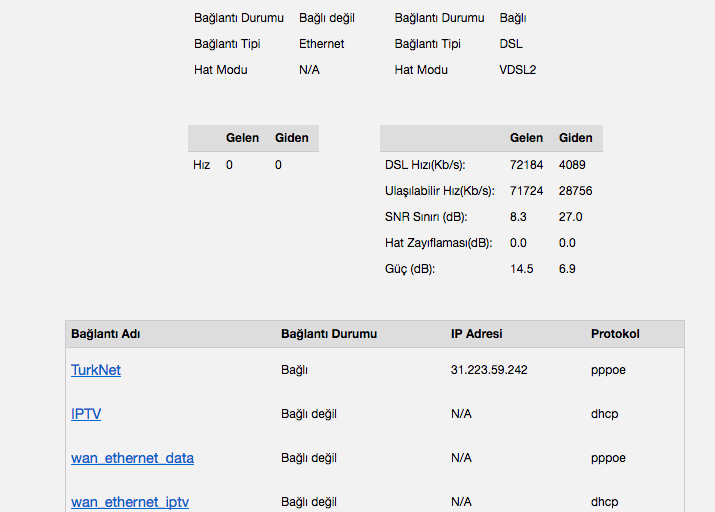The height and width of the screenshot is (512, 715).
Task: Click the VDSL2 line mode value
Action: click(518, 70)
